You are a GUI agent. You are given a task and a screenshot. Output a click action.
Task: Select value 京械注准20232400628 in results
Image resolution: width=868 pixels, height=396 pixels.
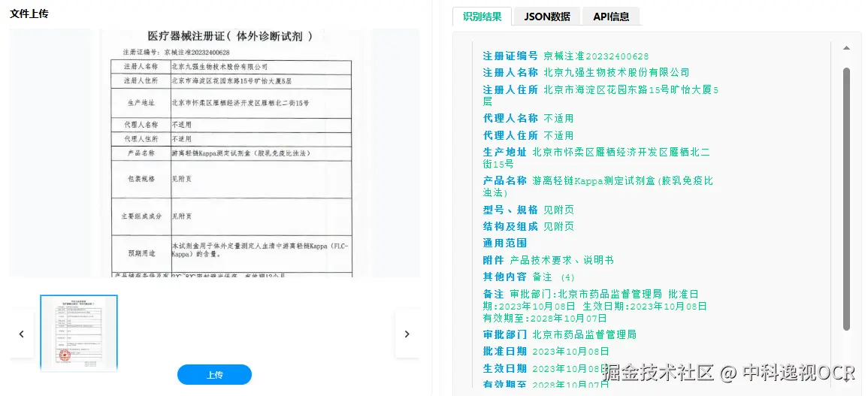[596, 56]
